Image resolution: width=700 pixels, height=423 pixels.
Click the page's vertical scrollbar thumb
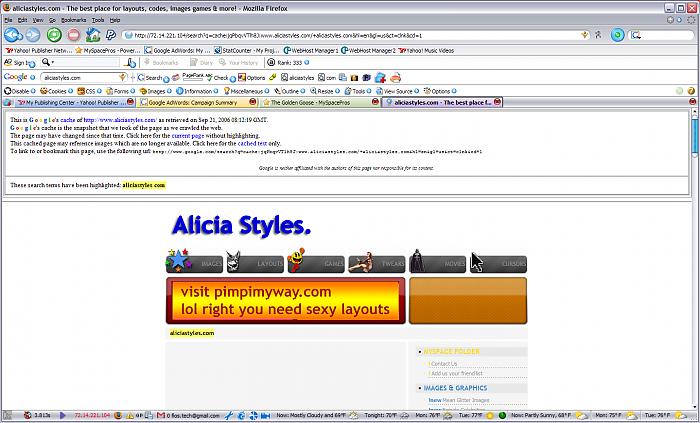[695, 136]
